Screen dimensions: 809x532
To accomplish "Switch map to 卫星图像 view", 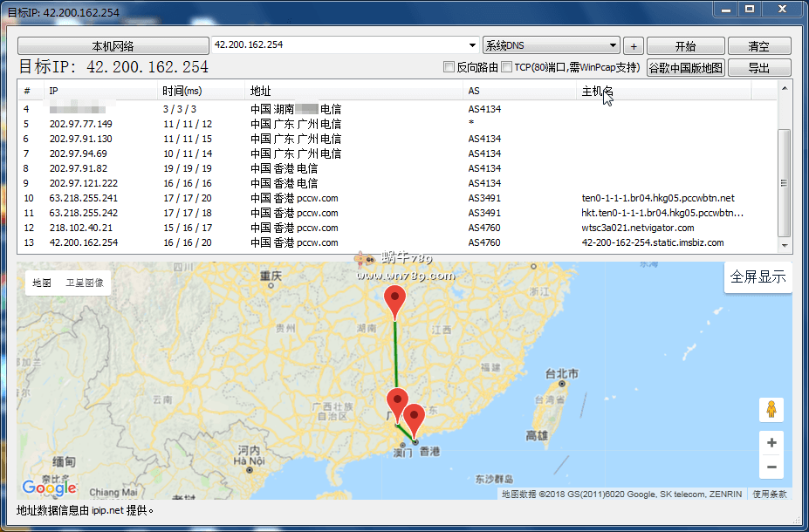I will [x=85, y=283].
